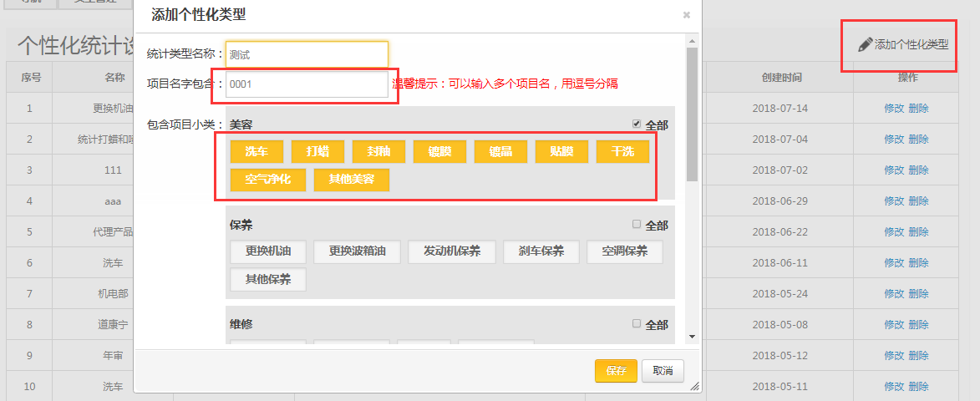Uncheck the 全部 checkbox for 美容
The image size is (980, 401).
coord(637,124)
